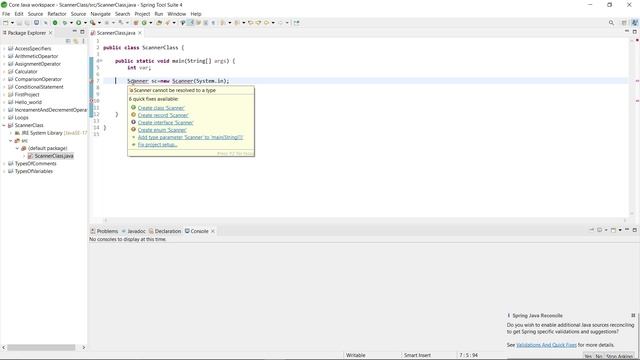Click the New file toolbar icon
The image size is (640, 360).
6,23
